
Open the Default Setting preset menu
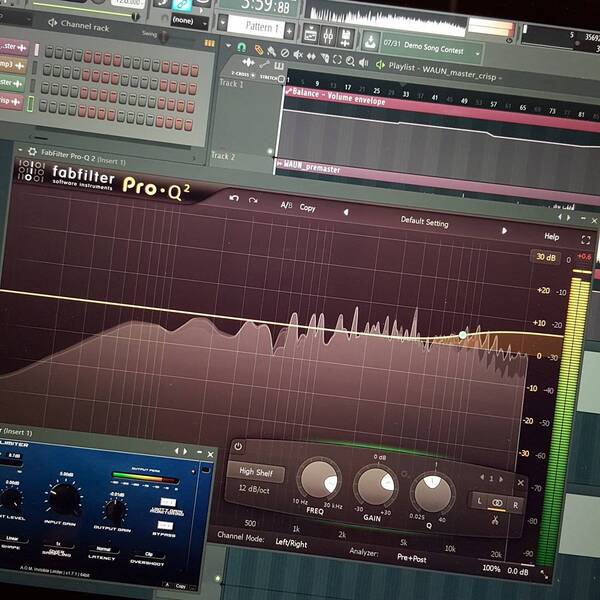pos(424,222)
